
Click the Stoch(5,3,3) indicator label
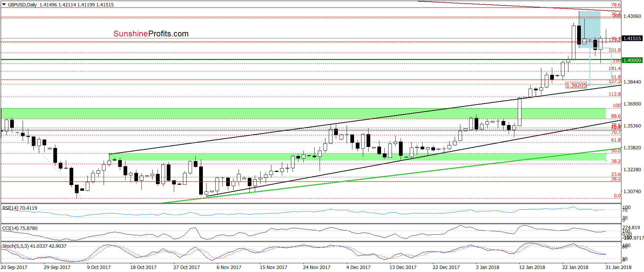34,246
